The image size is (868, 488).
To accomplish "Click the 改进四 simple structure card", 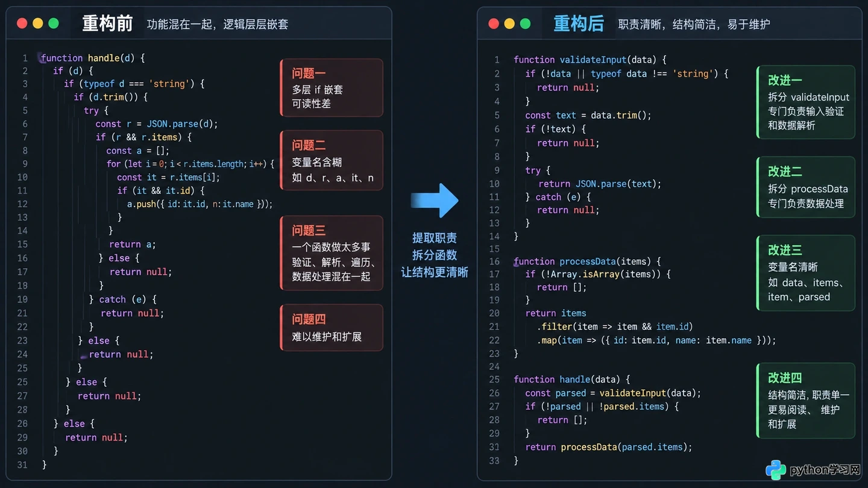I will point(806,400).
